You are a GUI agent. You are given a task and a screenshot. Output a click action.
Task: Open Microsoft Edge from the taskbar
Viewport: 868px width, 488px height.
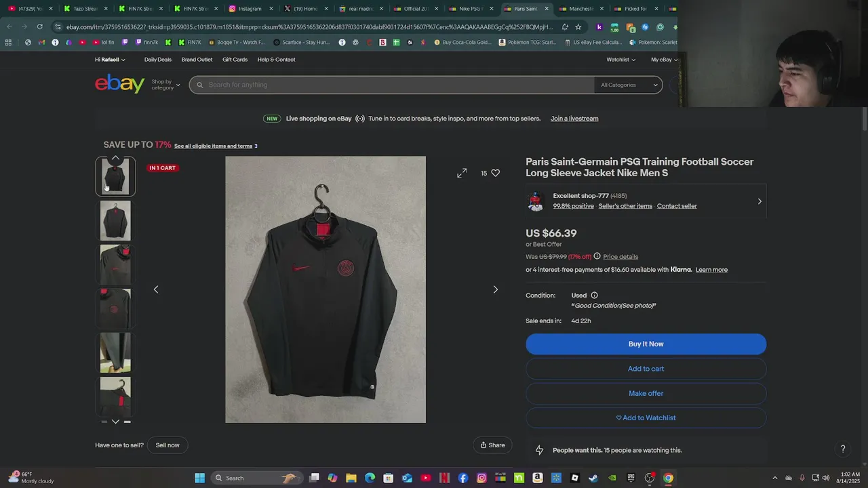[x=370, y=478]
